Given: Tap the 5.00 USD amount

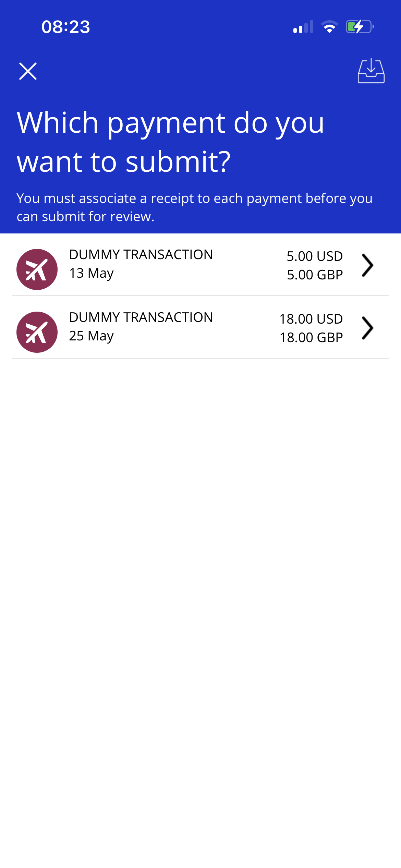Looking at the screenshot, I should coord(315,256).
